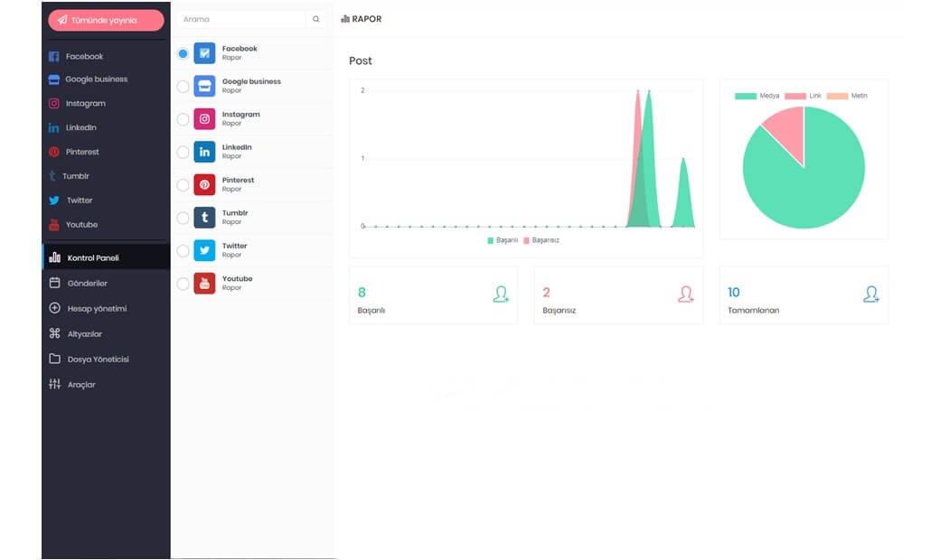Click the Tumblr report list icon
The image size is (949, 560).
[204, 218]
